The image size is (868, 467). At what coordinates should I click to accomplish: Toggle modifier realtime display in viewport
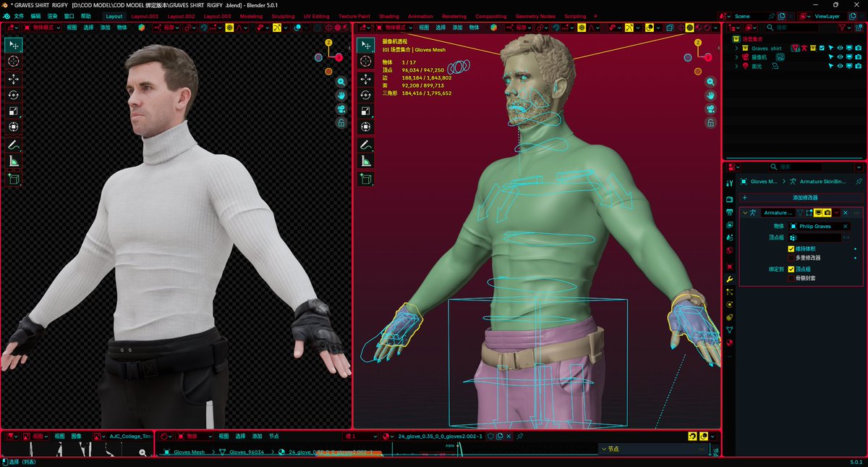coord(818,213)
